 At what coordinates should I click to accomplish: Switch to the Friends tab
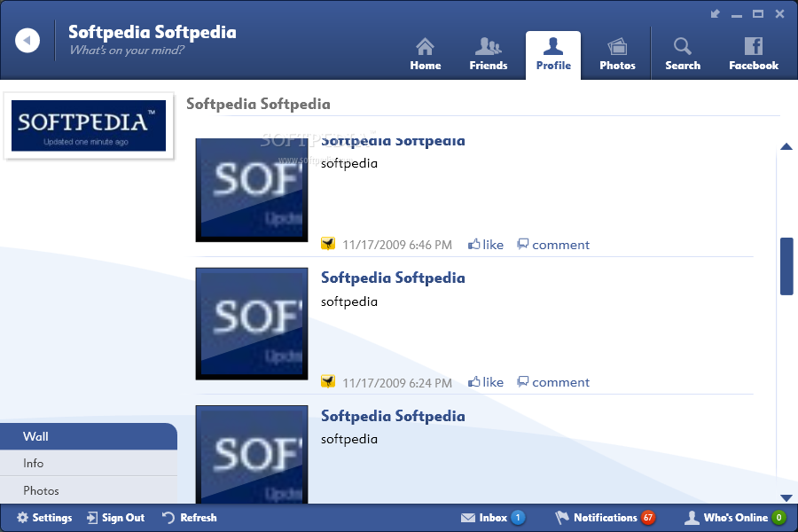pos(488,54)
